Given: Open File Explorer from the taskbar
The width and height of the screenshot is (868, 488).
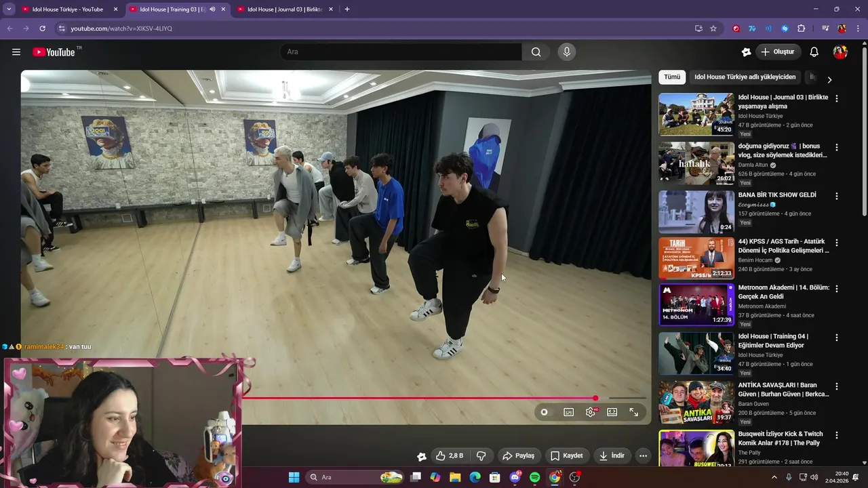Looking at the screenshot, I should click(x=455, y=477).
